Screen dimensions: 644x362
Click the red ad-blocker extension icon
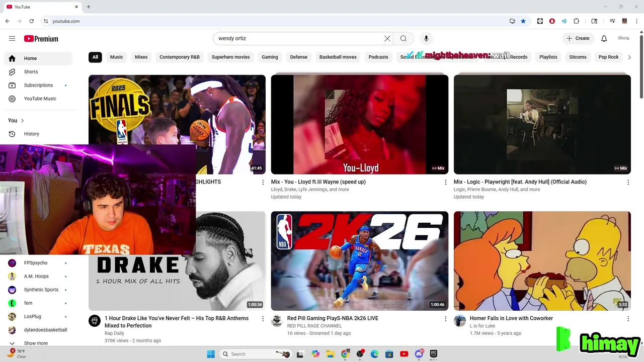click(x=552, y=21)
